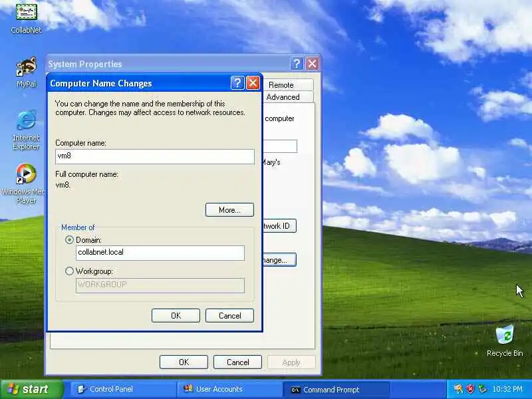Viewport: 532px width, 399px height.
Task: Confirm Computer Name Changes with OK
Action: (176, 315)
